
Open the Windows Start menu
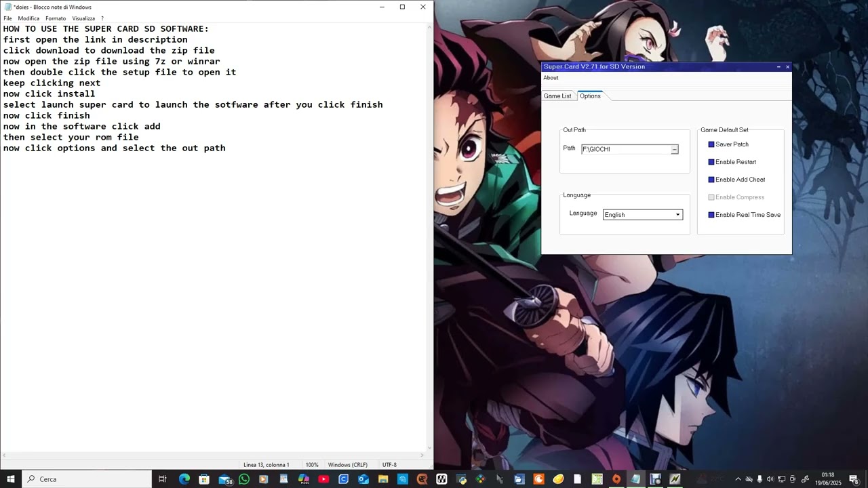tap(11, 479)
